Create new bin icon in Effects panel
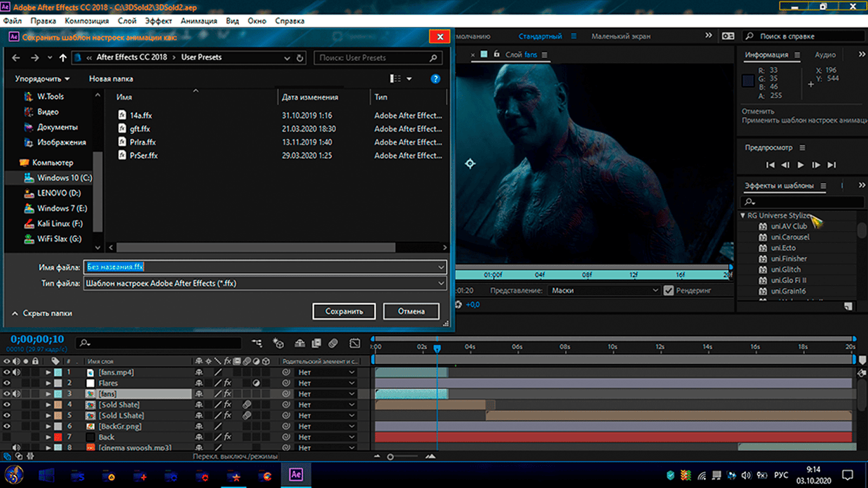The height and width of the screenshot is (488, 868). [848, 306]
